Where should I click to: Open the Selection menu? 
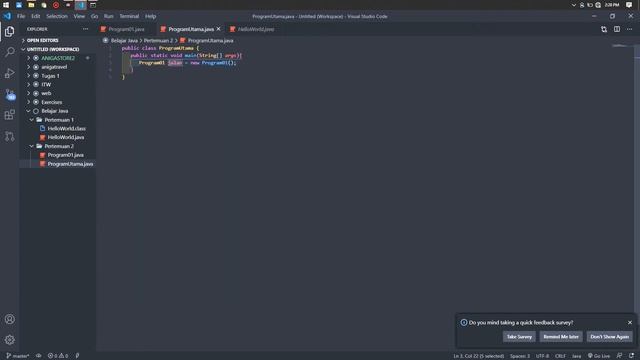(x=57, y=16)
